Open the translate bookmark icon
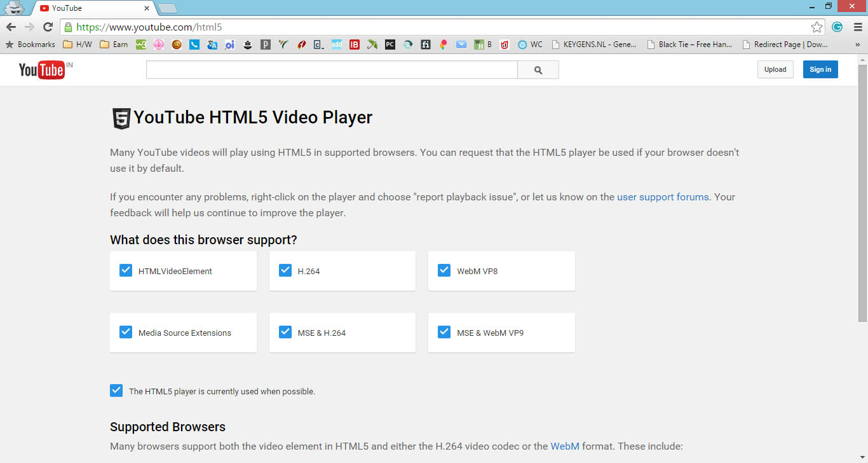 tap(212, 45)
